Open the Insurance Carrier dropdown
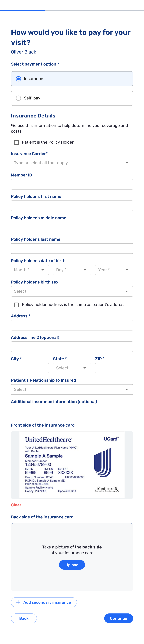The image size is (144, 644). click(x=72, y=163)
